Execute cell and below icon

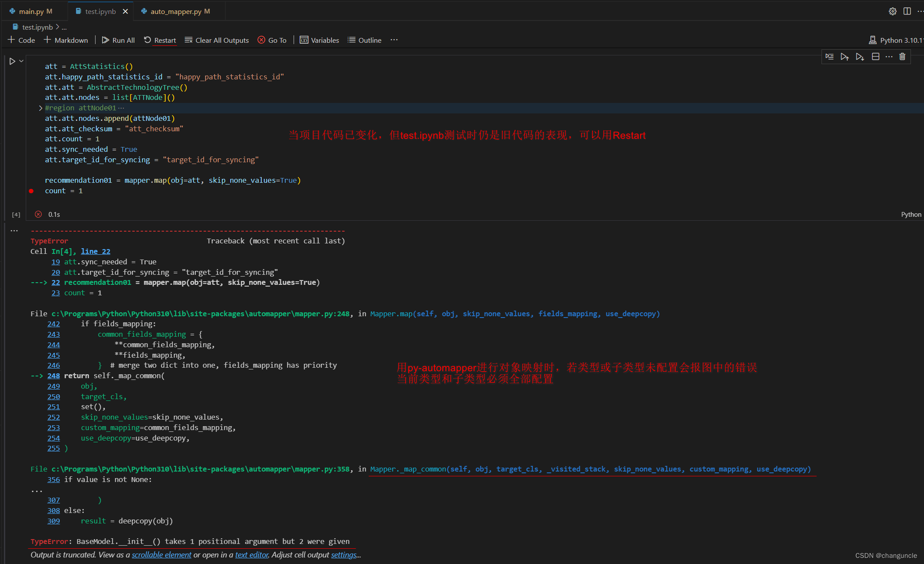[x=860, y=57]
